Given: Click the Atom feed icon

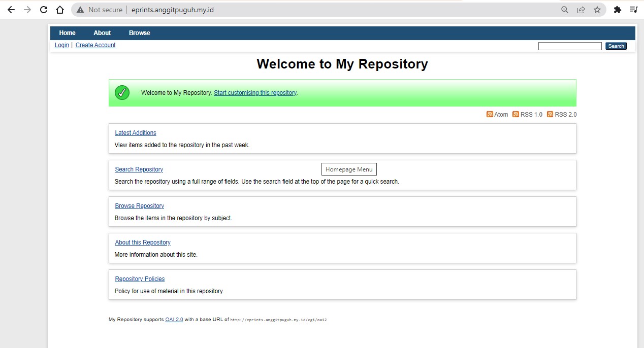Looking at the screenshot, I should pos(489,114).
